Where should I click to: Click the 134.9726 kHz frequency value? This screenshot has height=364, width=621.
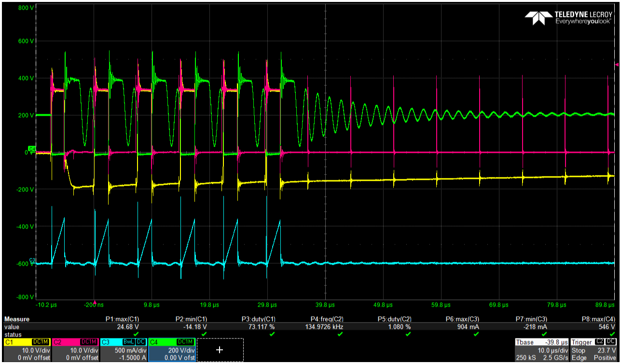(323, 327)
